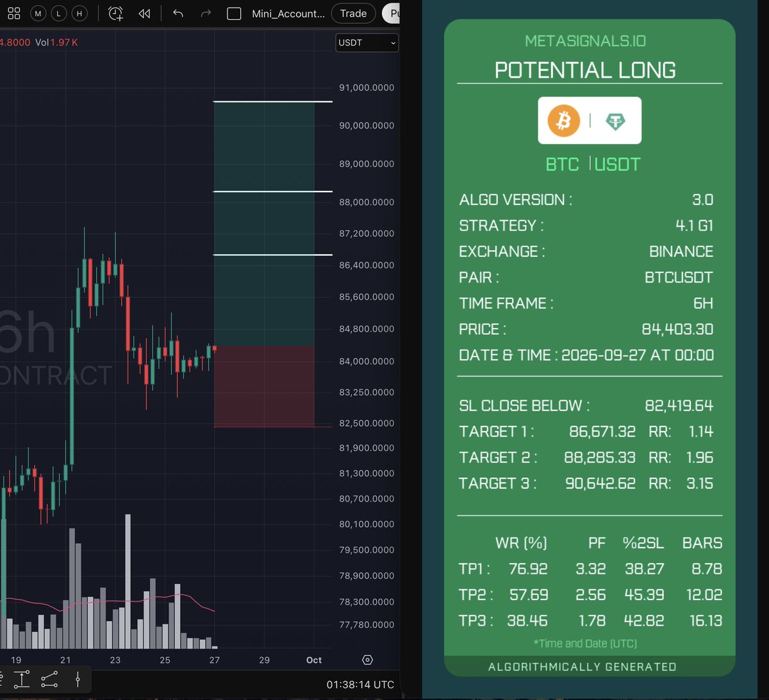769x700 pixels.
Task: Click the circled H button
Action: point(79,13)
